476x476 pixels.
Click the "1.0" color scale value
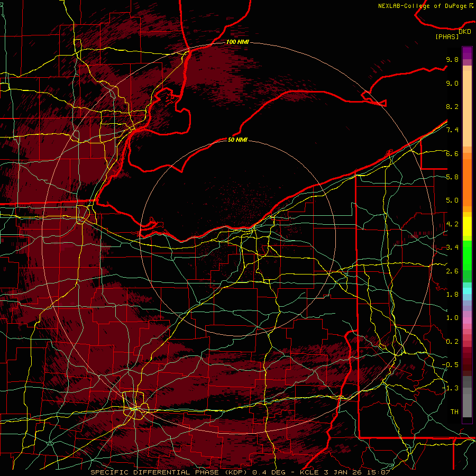coord(452,318)
